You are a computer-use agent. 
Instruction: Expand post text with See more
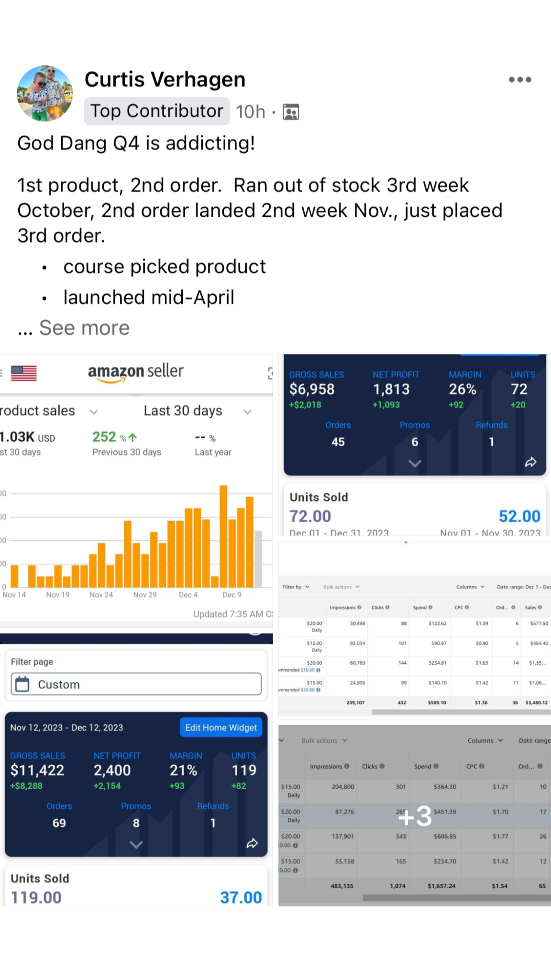coord(84,328)
